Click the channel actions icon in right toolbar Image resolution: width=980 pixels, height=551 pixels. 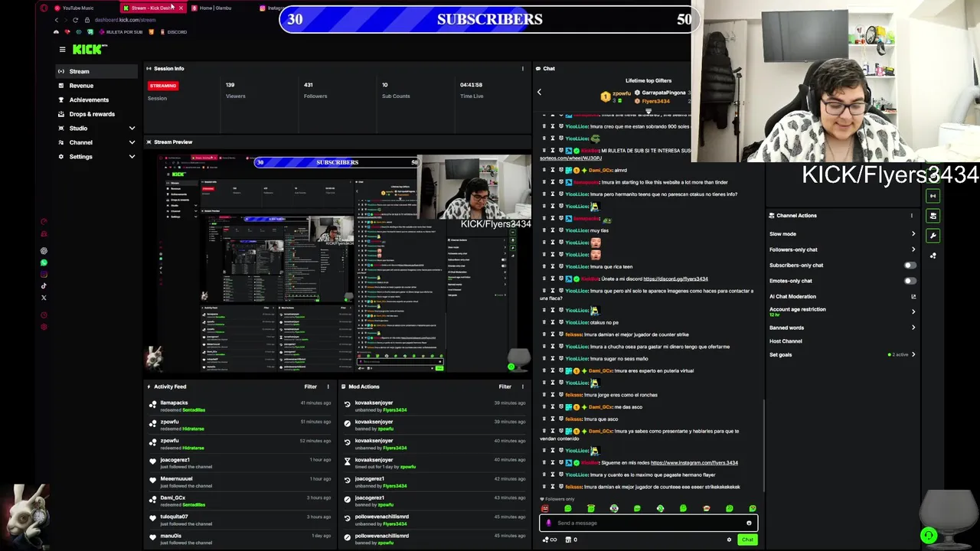click(x=933, y=216)
